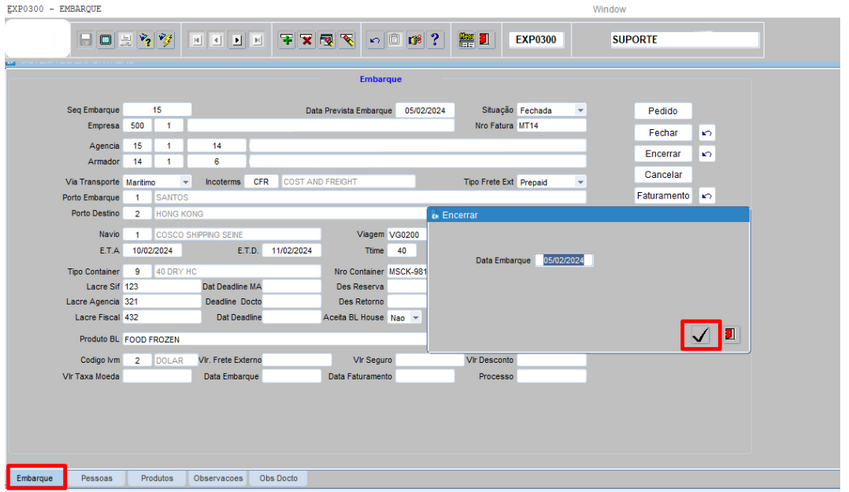Screen dimensions: 849x492
Task: Open the Situação dropdown showing Fechada
Action: click(580, 110)
